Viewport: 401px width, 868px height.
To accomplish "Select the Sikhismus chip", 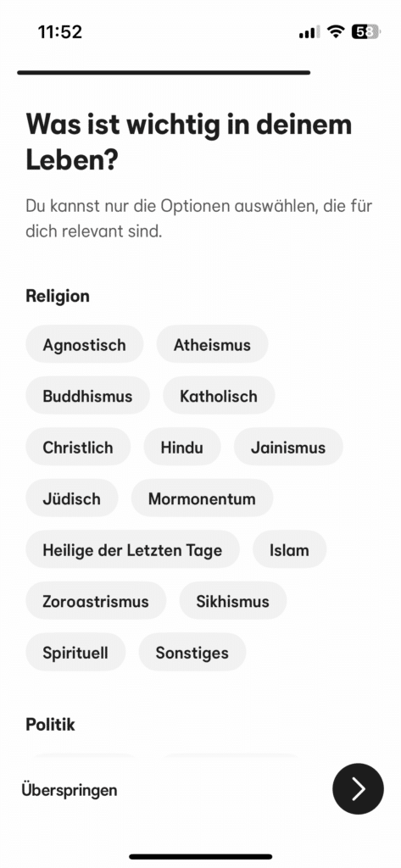I will coord(232,601).
